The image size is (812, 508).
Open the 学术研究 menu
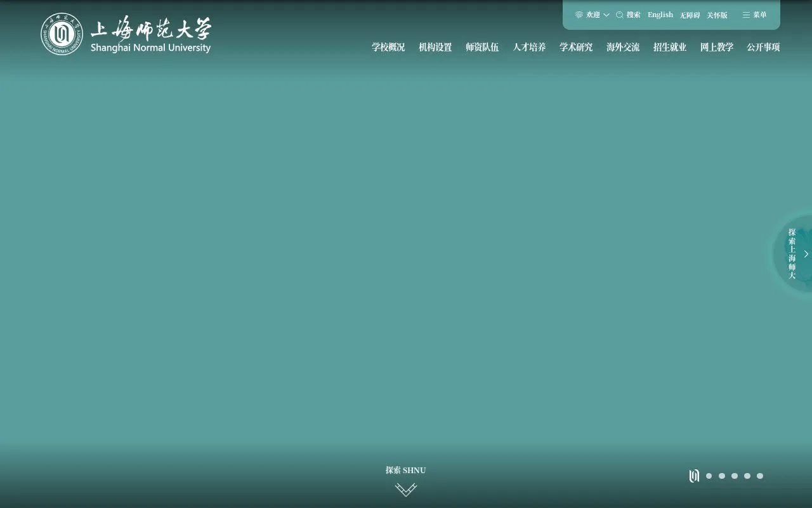[576, 47]
